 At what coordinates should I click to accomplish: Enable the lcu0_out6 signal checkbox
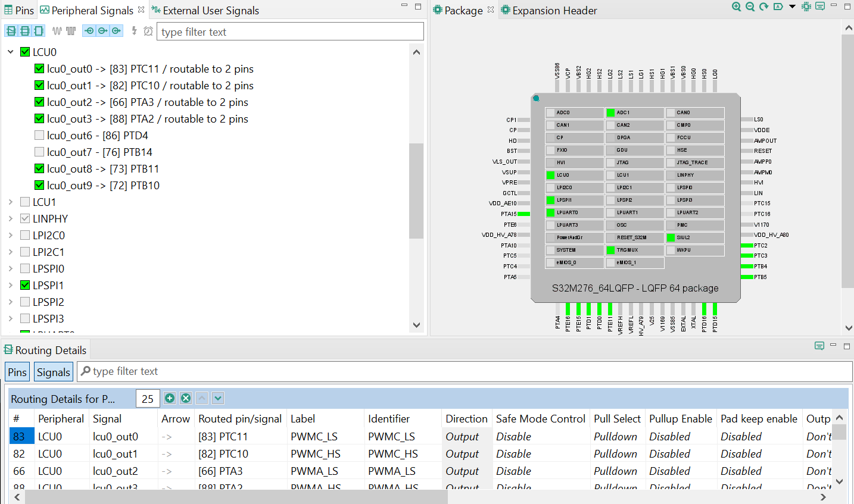coord(39,135)
